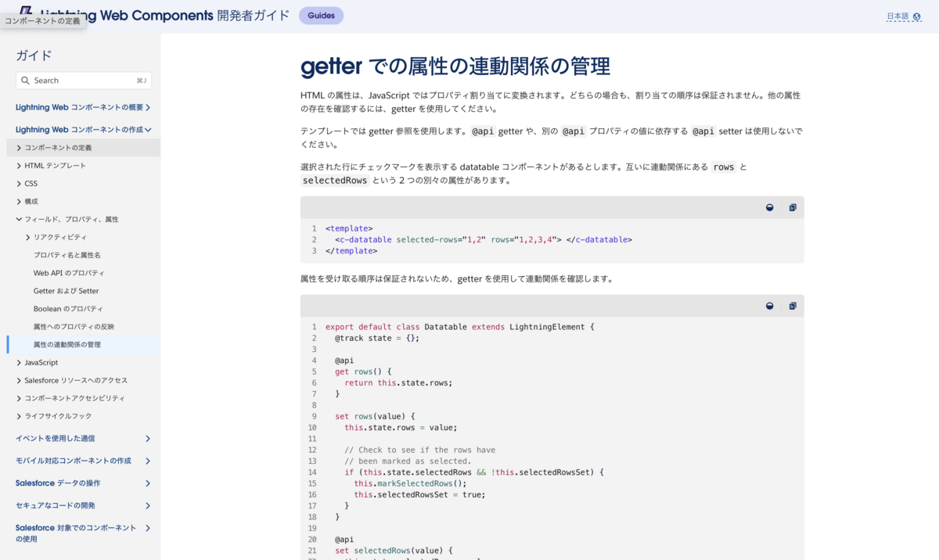Expand Salesforce データの操作 arrow
The image size is (939, 560).
(148, 483)
